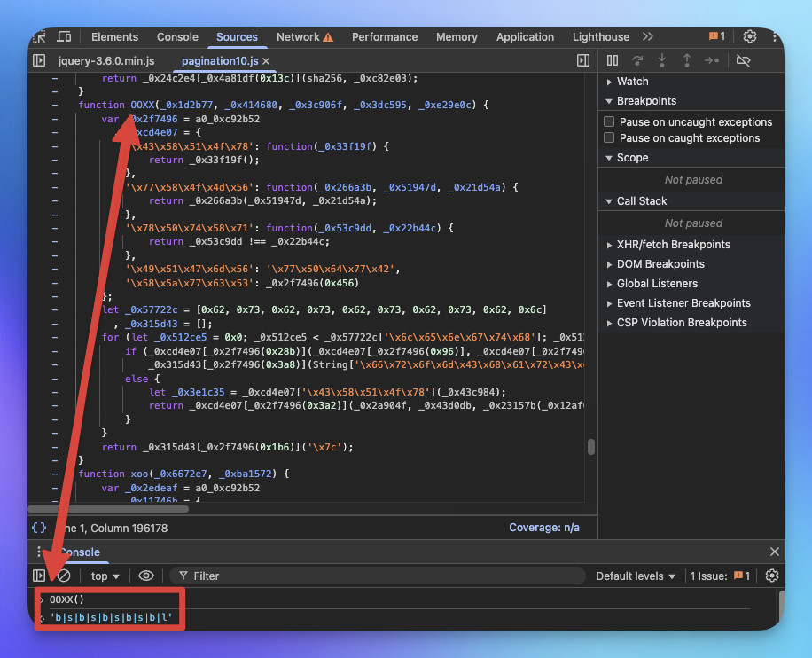Image resolution: width=812 pixels, height=658 pixels.
Task: Switch to the Console tab
Action: 177,36
